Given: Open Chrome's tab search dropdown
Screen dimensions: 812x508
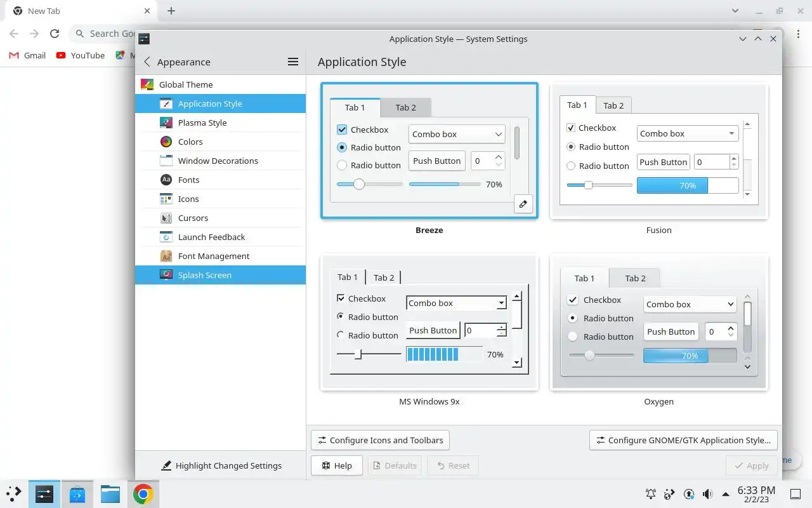Looking at the screenshot, I should click(x=735, y=11).
